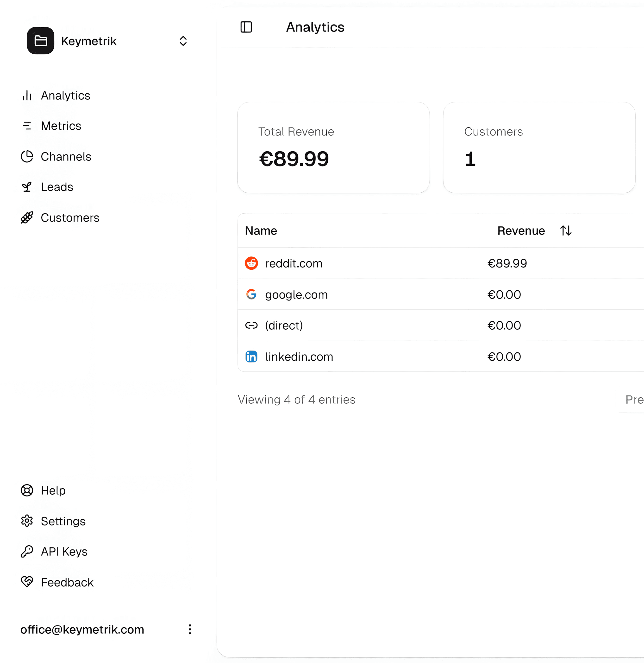The height and width of the screenshot is (663, 644).
Task: Open account options three-dot menu
Action: (190, 629)
